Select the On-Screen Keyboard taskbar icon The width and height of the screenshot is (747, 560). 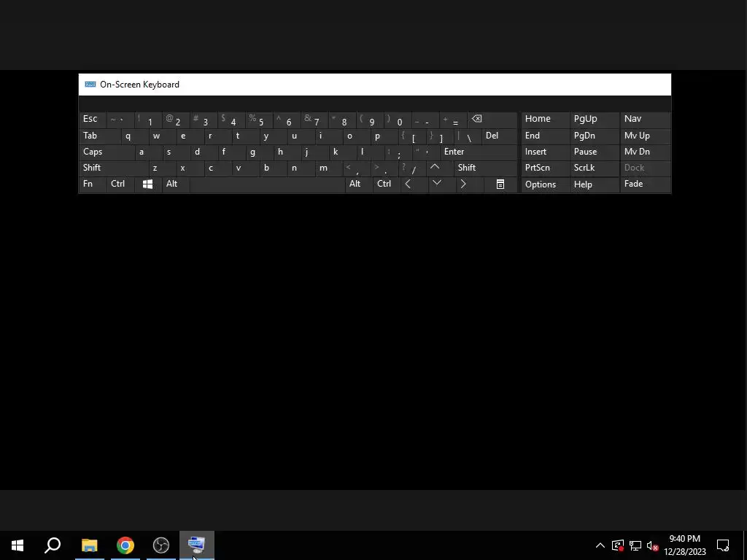click(197, 545)
